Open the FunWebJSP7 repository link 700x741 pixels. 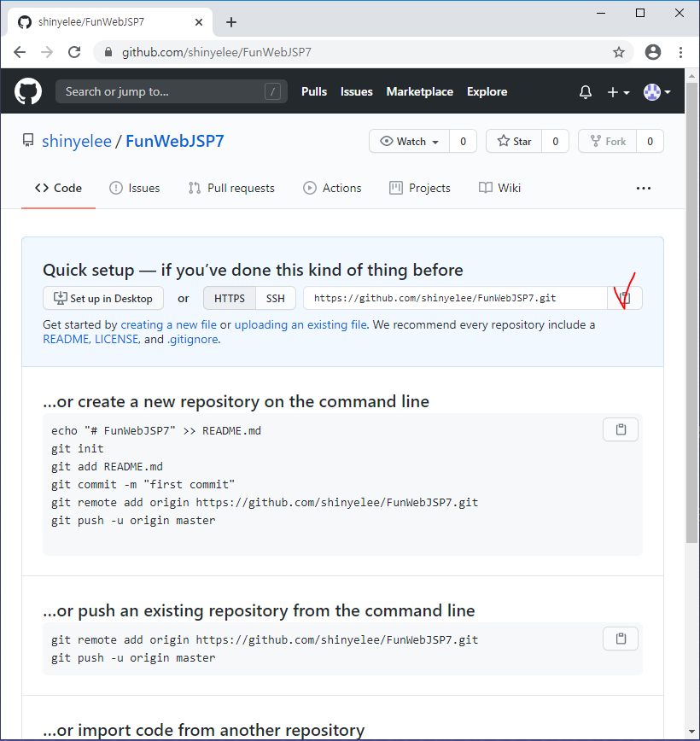(175, 141)
